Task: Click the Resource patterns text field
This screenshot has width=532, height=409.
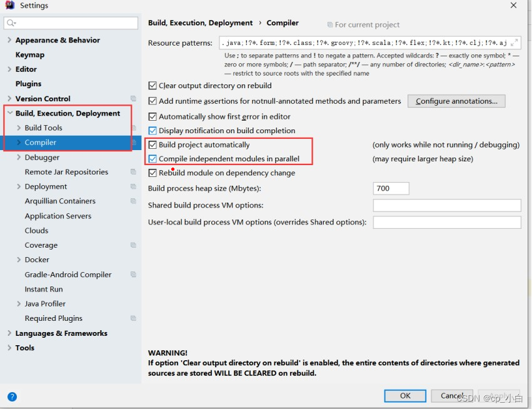Action: [370, 43]
